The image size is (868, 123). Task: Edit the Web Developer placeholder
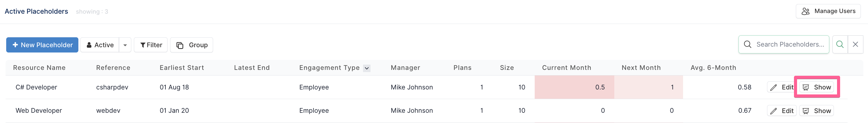(782, 111)
